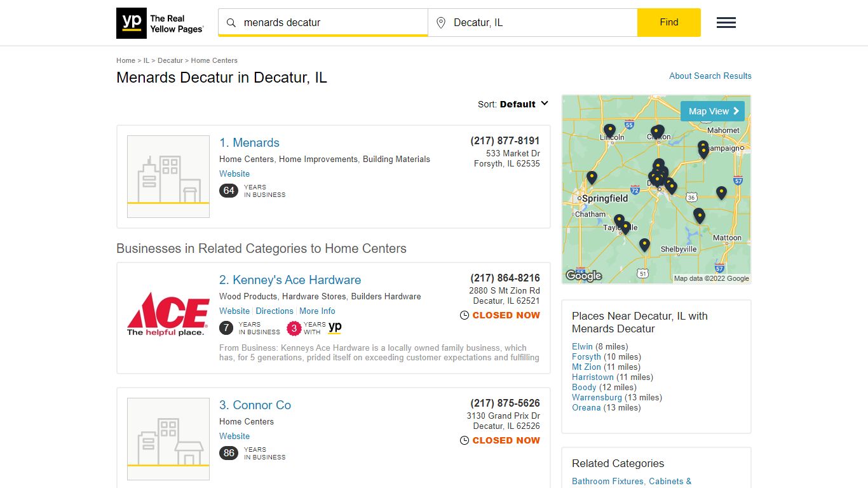Open Connor Co Website link

[234, 436]
